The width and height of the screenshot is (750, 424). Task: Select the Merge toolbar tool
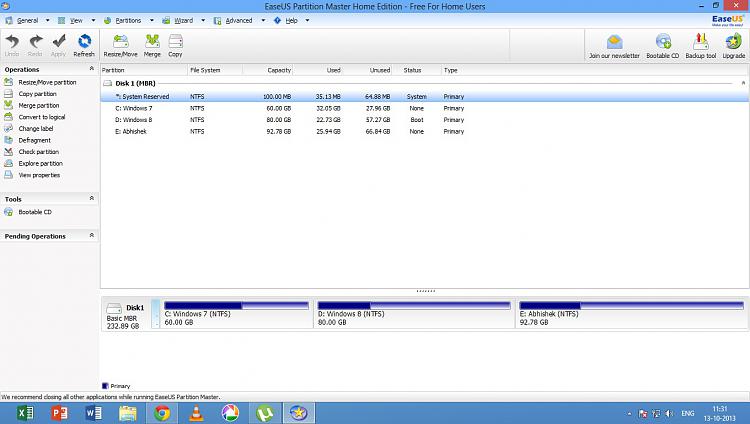click(152, 45)
